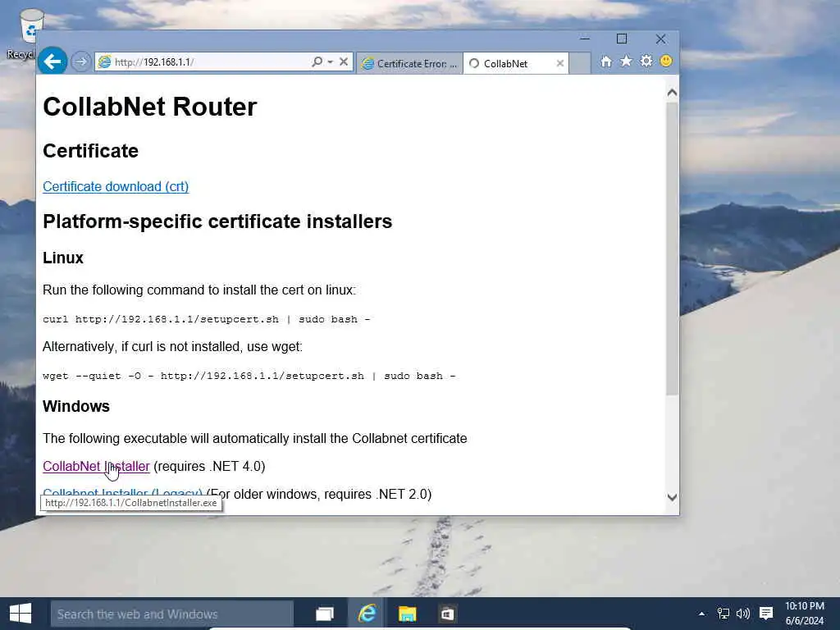The height and width of the screenshot is (630, 840).
Task: Click the Windows section heading
Action: tap(76, 406)
